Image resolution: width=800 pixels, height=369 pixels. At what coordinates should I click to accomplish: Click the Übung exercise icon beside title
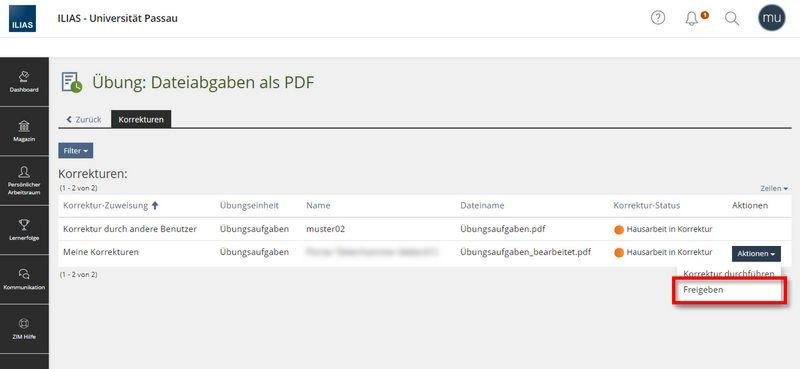(x=71, y=82)
